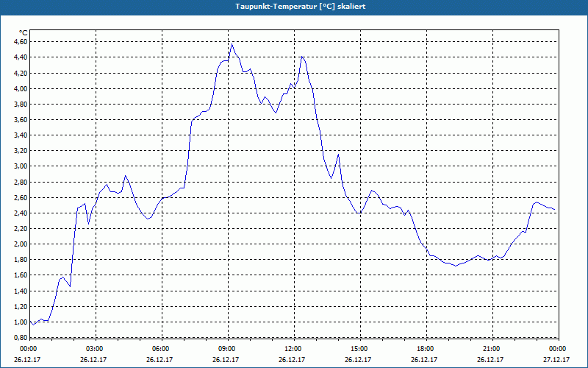
Task: Click the 21:00 time label
Action: coord(492,349)
